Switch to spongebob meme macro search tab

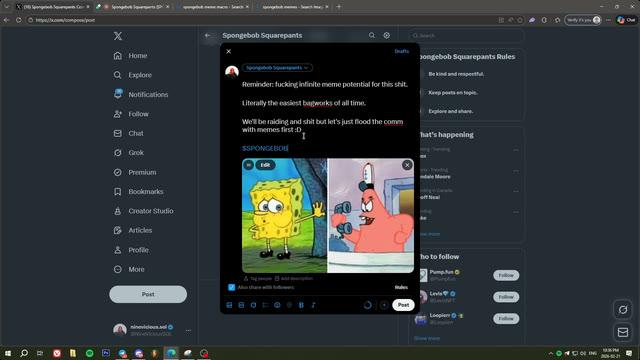(x=212, y=7)
